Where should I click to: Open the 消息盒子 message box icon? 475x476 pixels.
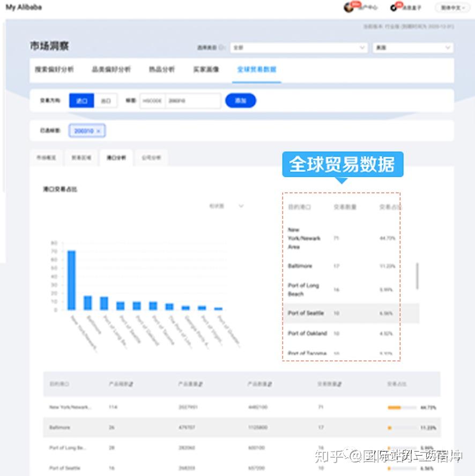[396, 7]
